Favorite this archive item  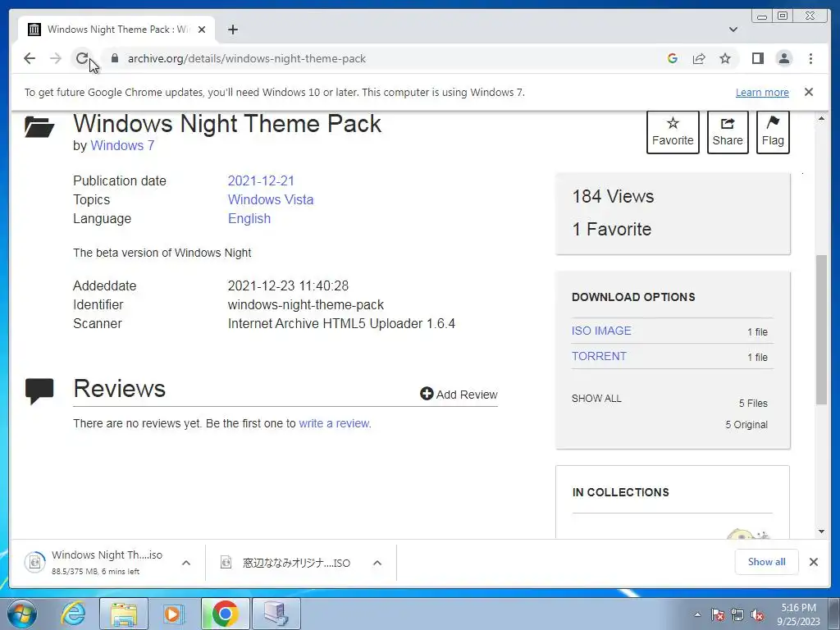(673, 132)
